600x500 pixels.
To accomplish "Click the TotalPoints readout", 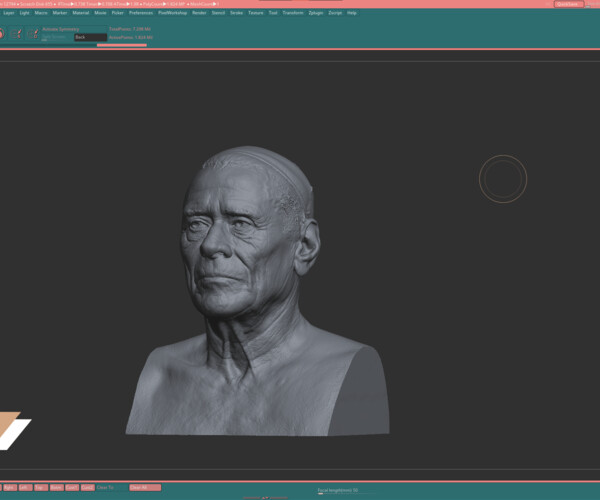I will tap(130, 29).
